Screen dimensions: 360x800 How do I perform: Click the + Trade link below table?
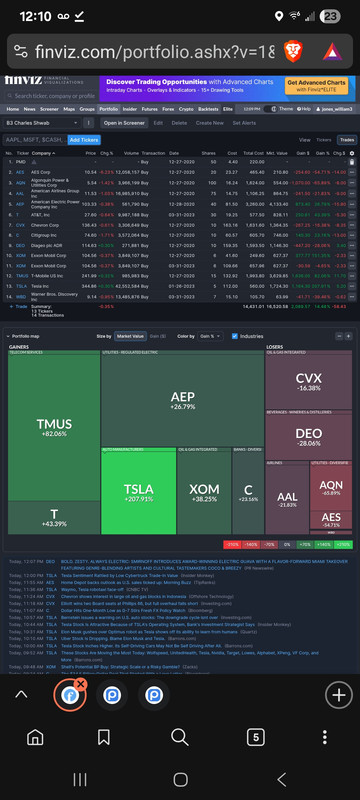pyautogui.click(x=18, y=306)
